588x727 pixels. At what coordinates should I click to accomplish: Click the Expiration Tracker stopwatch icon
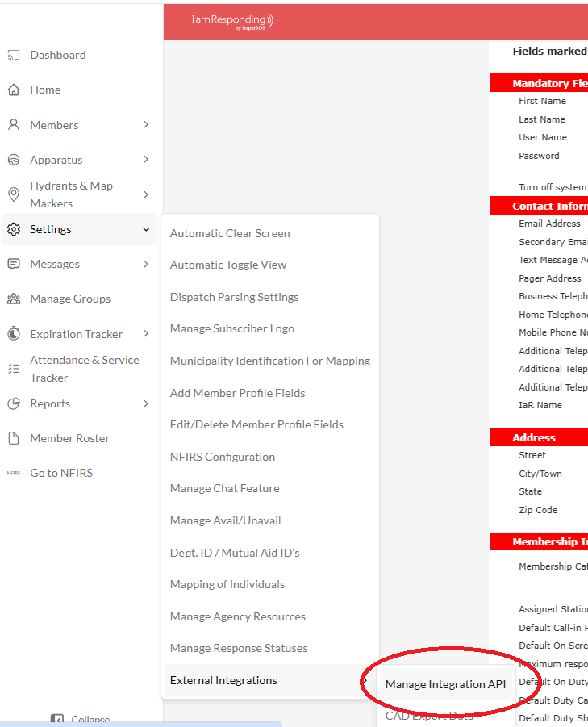pyautogui.click(x=14, y=334)
